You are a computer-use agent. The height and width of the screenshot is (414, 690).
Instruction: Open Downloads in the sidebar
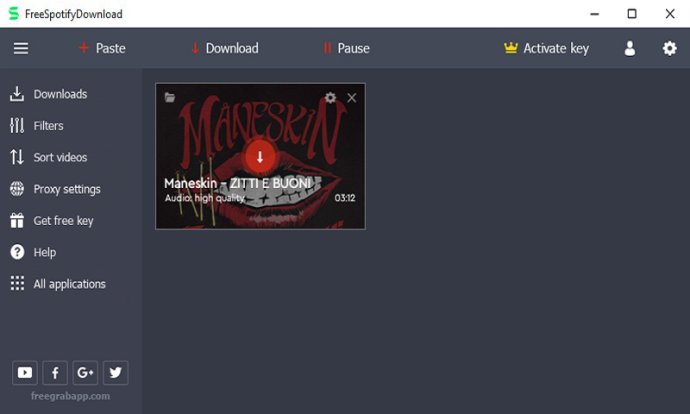point(48,94)
